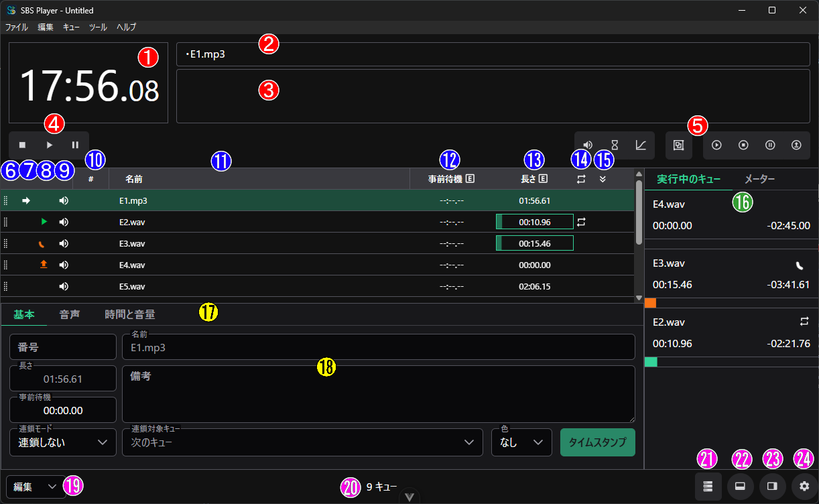Click the loop icon on the E2.wav row
Viewport: 819px width, 504px height.
point(581,222)
